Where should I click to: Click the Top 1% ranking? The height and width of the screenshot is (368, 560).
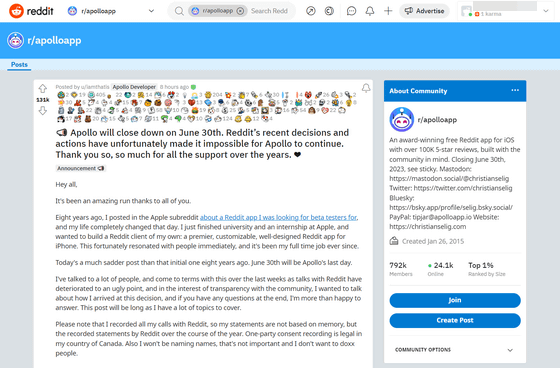[487, 269]
